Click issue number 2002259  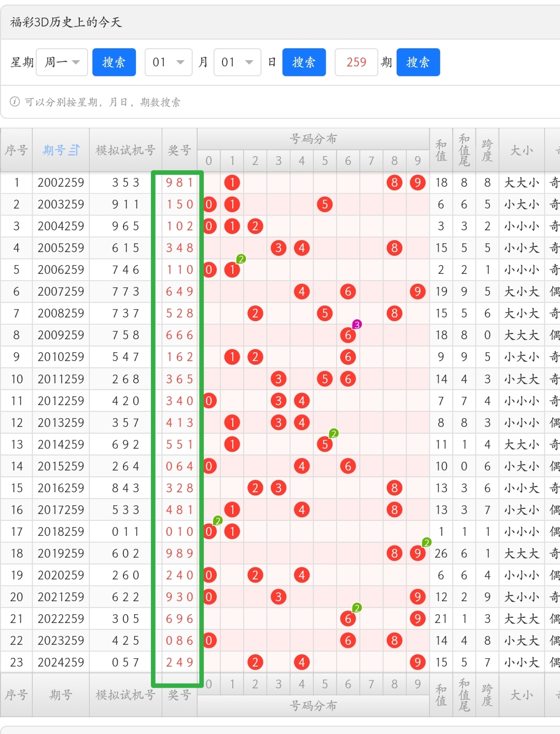(x=61, y=183)
